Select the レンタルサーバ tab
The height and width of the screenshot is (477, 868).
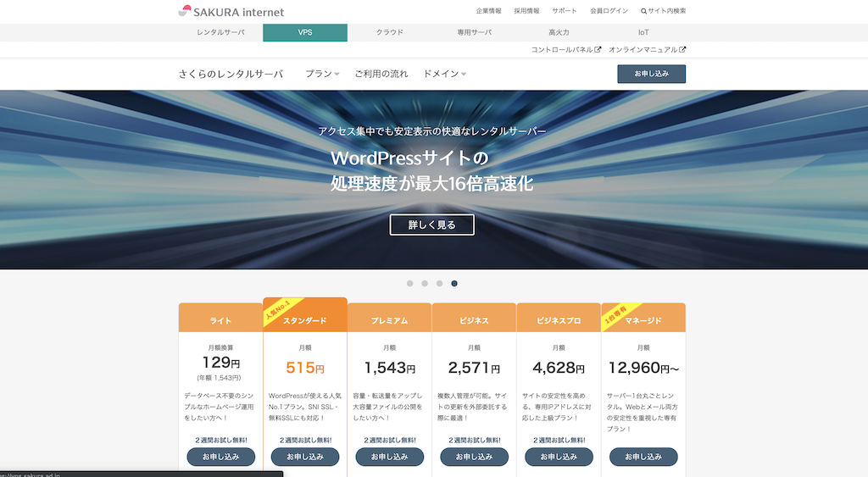tap(220, 33)
